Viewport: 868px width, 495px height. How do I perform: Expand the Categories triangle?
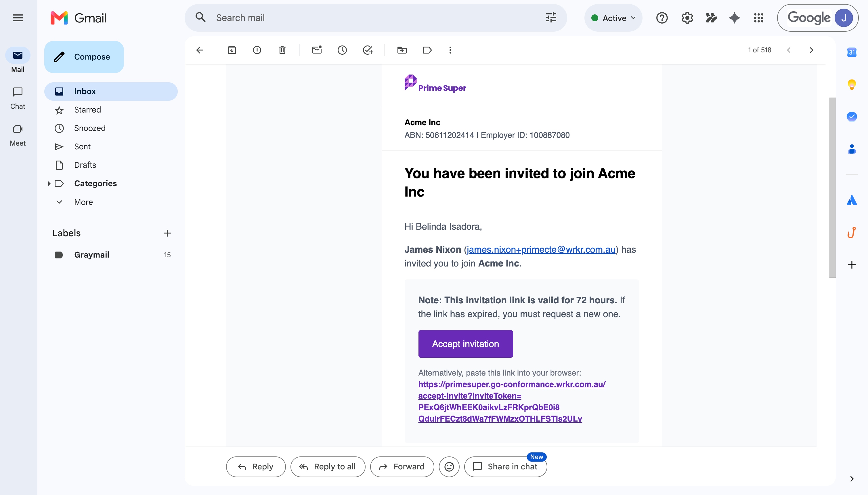pyautogui.click(x=49, y=184)
